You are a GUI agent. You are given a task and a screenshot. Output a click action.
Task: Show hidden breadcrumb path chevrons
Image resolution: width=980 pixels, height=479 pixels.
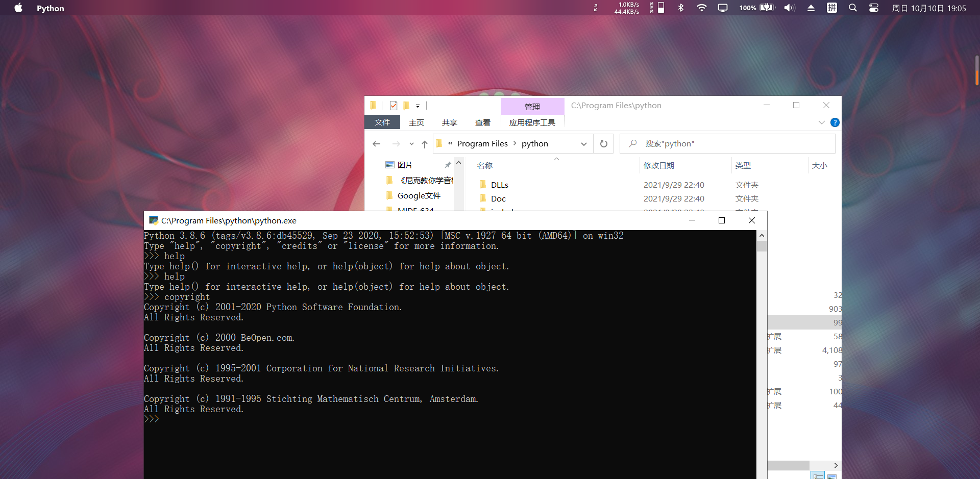pyautogui.click(x=450, y=143)
